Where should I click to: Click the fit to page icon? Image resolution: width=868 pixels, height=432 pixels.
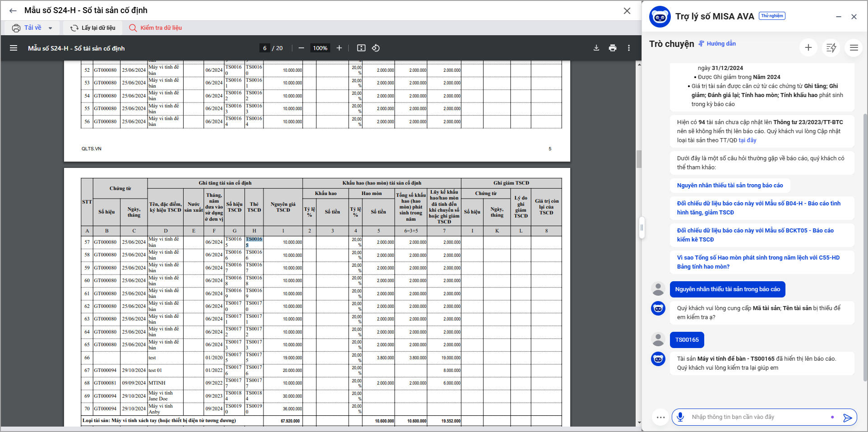coord(361,48)
